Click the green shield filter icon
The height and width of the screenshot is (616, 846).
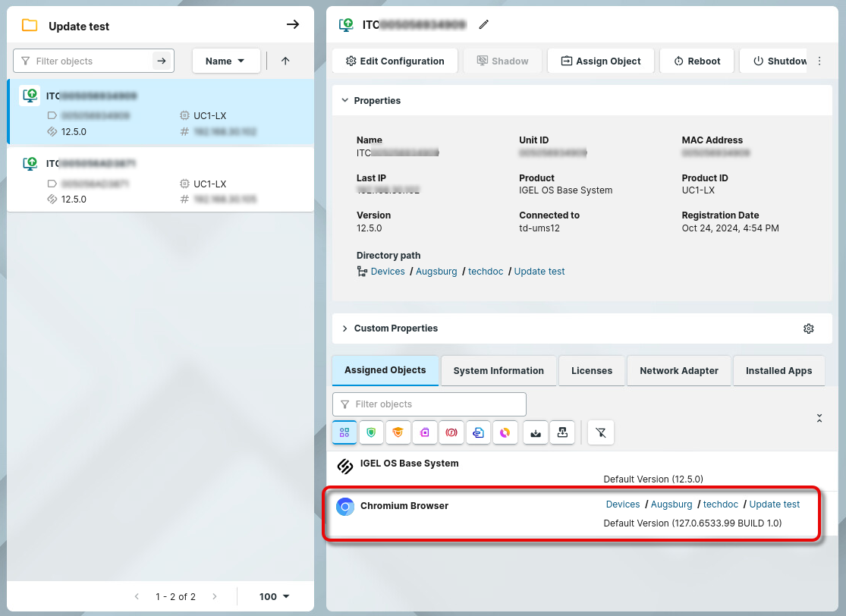click(x=371, y=432)
